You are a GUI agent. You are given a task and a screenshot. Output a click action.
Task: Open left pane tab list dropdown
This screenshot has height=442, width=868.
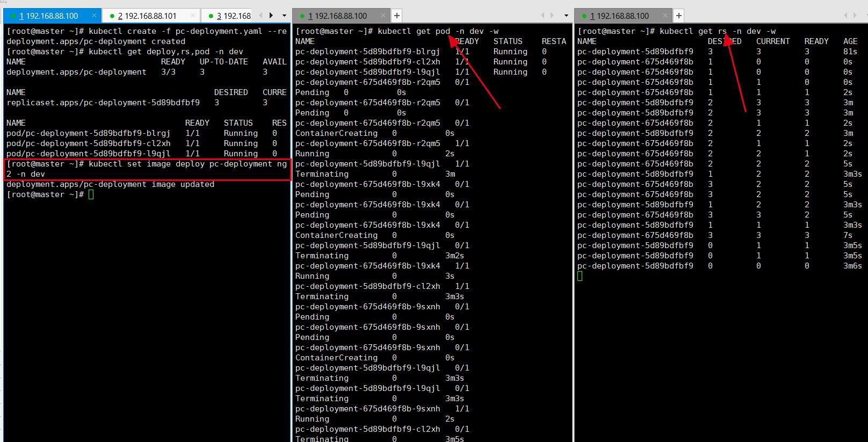coord(285,16)
